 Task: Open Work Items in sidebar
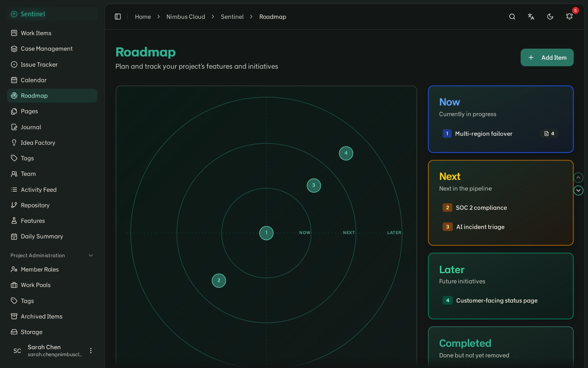tap(52, 33)
